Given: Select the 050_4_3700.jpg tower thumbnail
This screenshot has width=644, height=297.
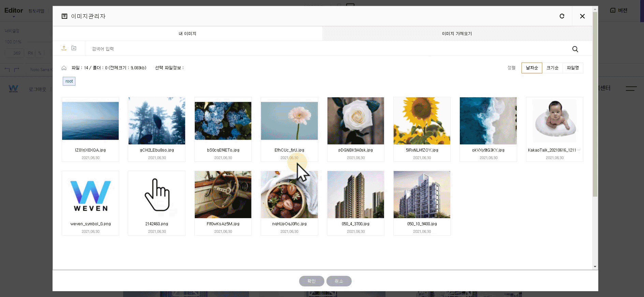Looking at the screenshot, I should click(356, 195).
